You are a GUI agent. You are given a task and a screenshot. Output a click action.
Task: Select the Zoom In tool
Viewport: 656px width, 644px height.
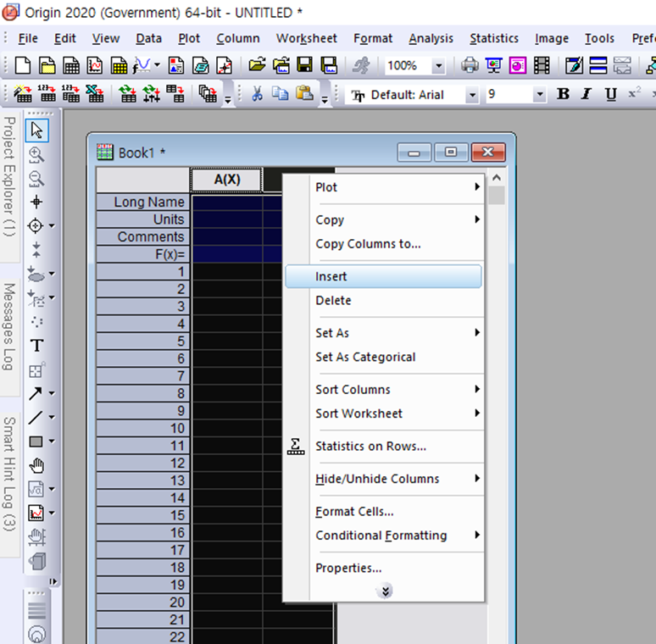coord(36,155)
